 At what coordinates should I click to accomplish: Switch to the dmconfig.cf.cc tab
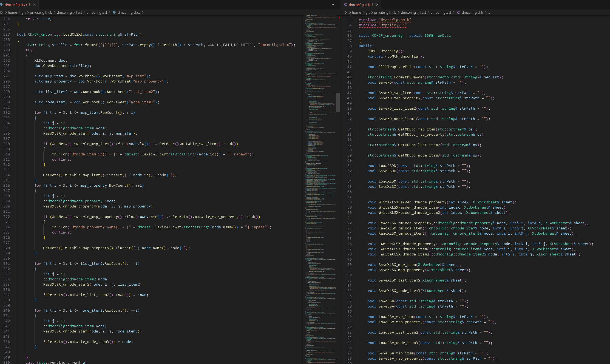(x=16, y=5)
